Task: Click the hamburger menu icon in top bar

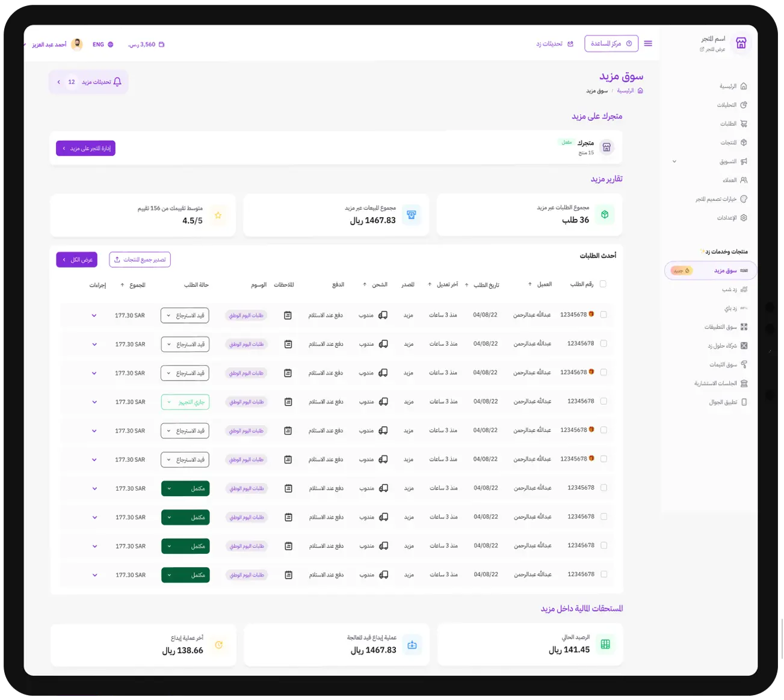Action: (x=648, y=43)
